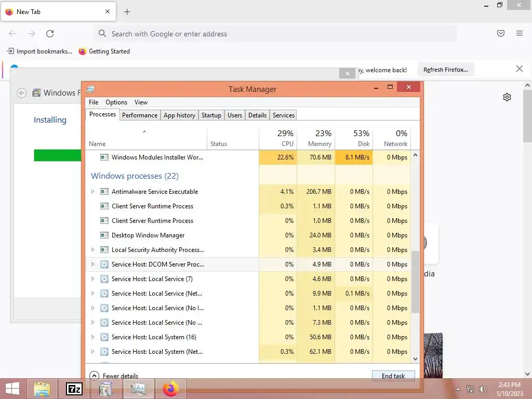Click the back arrow in Windows installer window
The height and width of the screenshot is (399, 532).
tap(22, 92)
